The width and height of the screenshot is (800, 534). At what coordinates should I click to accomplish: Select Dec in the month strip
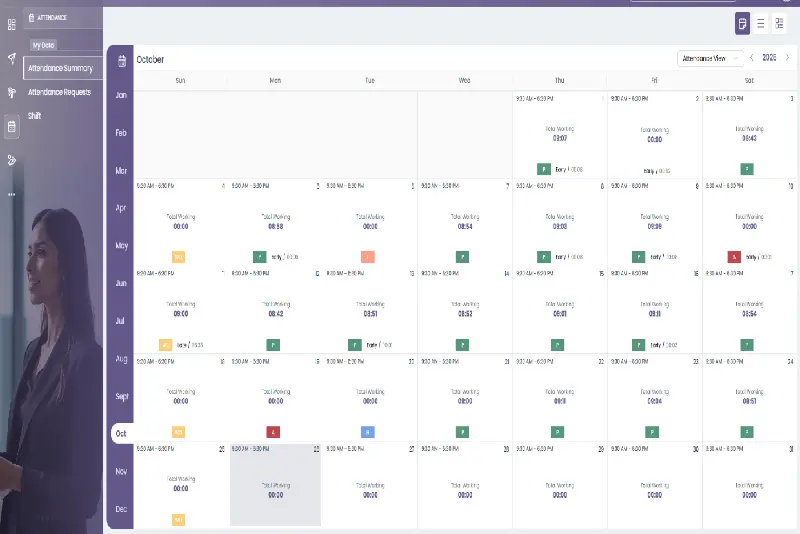(x=121, y=509)
